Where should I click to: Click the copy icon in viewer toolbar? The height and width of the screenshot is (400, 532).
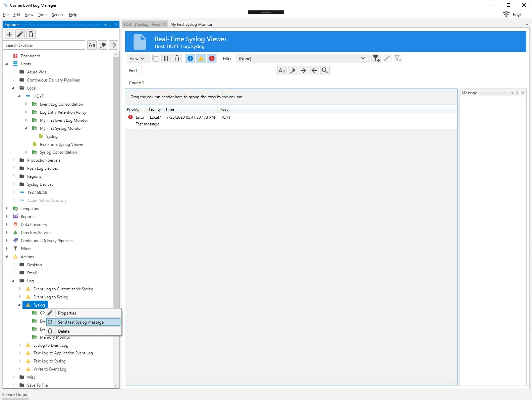coord(155,58)
